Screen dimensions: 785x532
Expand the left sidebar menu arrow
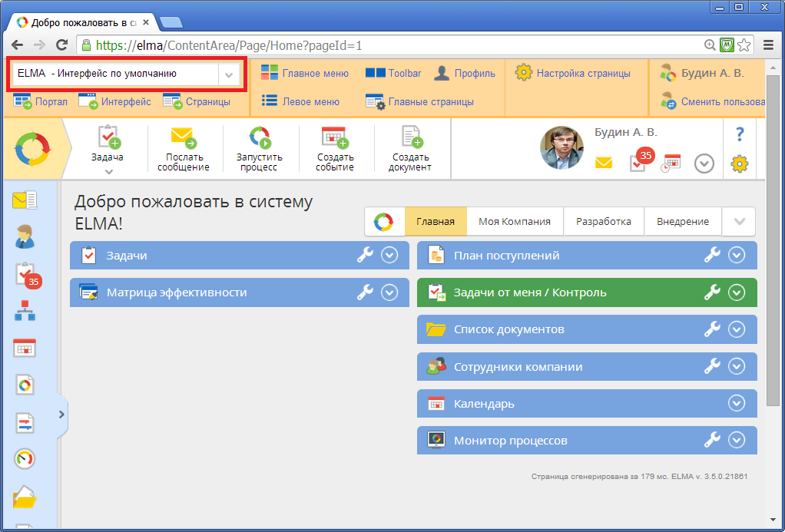pyautogui.click(x=61, y=415)
